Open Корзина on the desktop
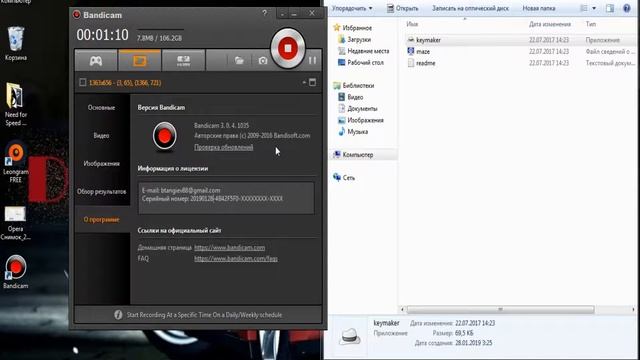 (x=16, y=44)
